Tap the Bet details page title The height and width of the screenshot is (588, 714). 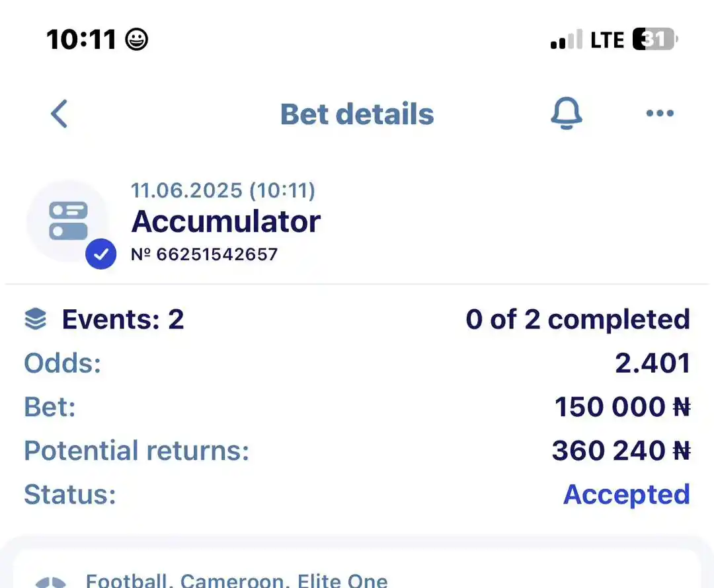pyautogui.click(x=357, y=114)
